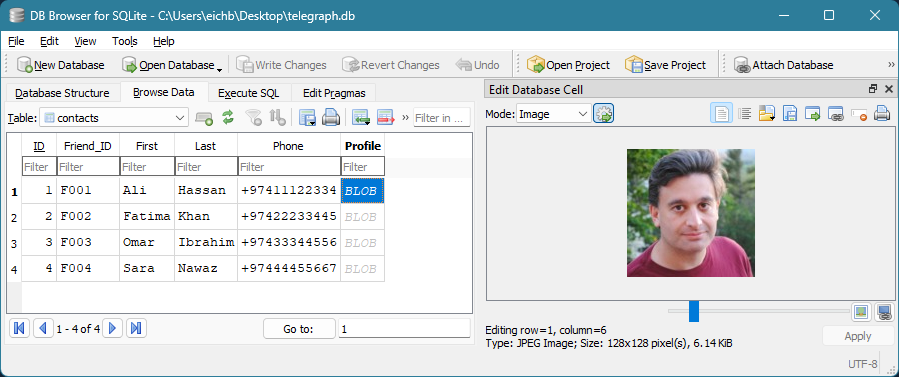
Task: Open the View menu
Action: [85, 41]
